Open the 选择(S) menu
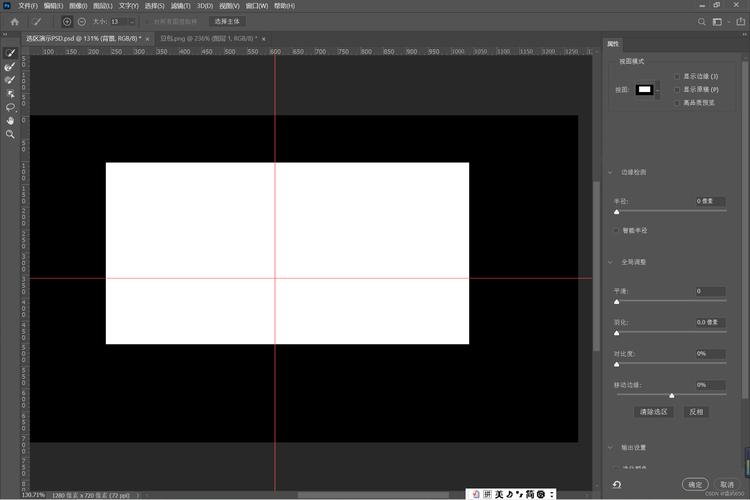Image resolution: width=750 pixels, height=500 pixels. (x=154, y=6)
